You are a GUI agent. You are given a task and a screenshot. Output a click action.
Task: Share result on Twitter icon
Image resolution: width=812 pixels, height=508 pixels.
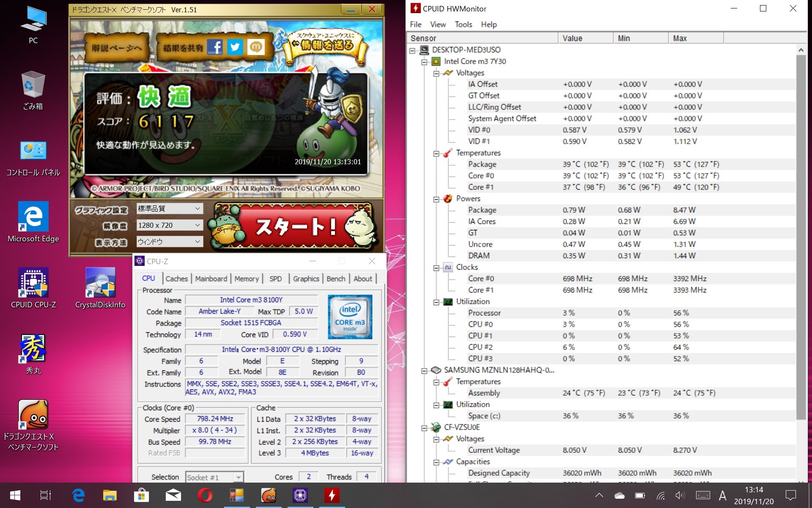(x=235, y=47)
